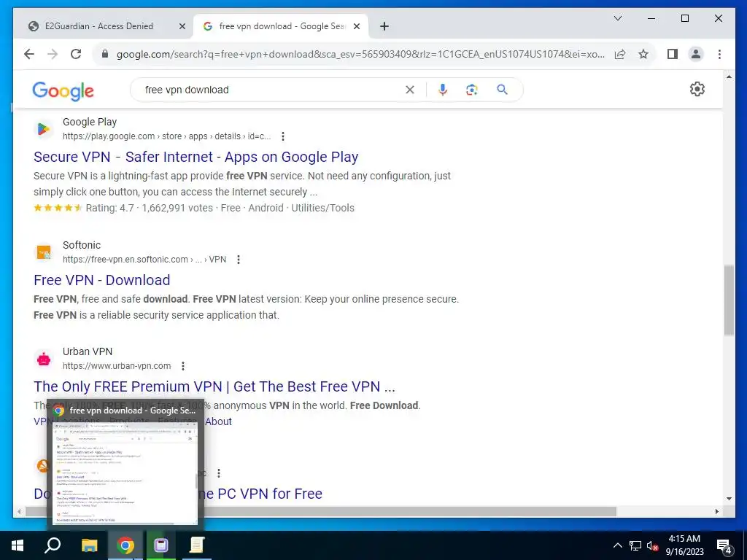Click the www.urban-vpn.com URL
The width and height of the screenshot is (747, 560).
[117, 366]
